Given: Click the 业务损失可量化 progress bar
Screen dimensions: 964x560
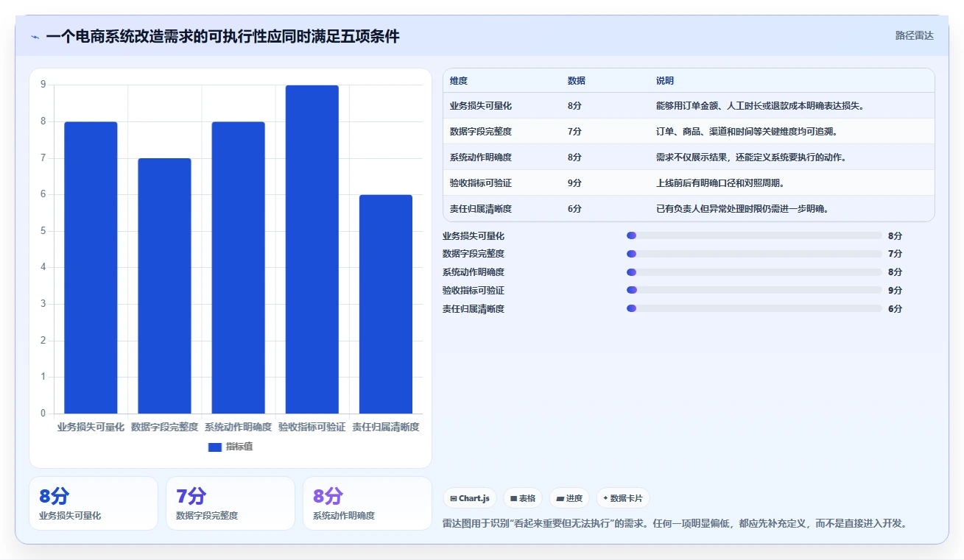Looking at the screenshot, I should [754, 235].
